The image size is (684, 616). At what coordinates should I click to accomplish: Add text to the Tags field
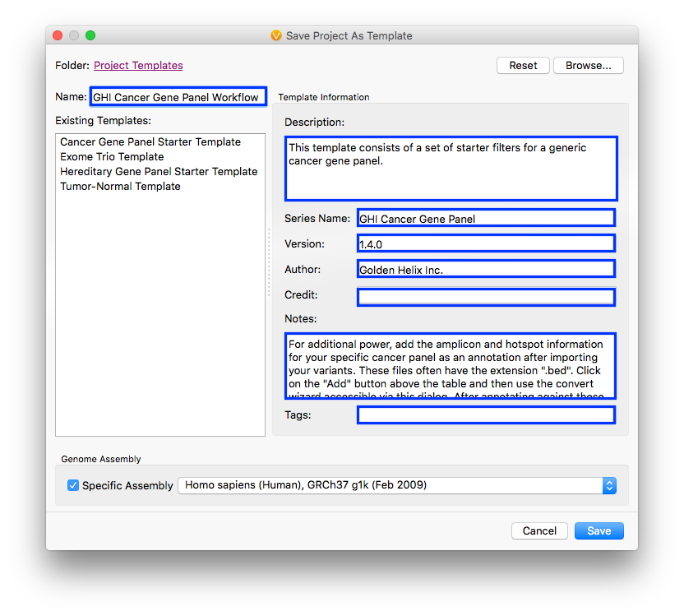click(x=485, y=415)
